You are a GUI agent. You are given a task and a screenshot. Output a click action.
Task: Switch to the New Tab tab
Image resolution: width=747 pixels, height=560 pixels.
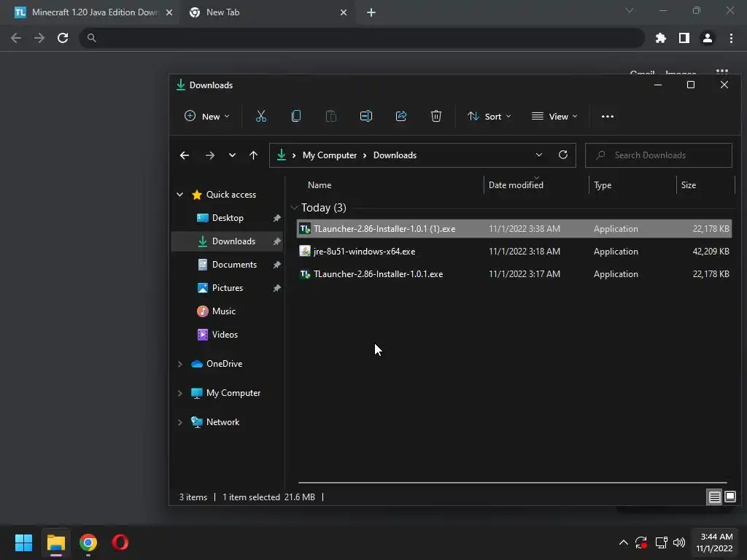[x=267, y=12]
